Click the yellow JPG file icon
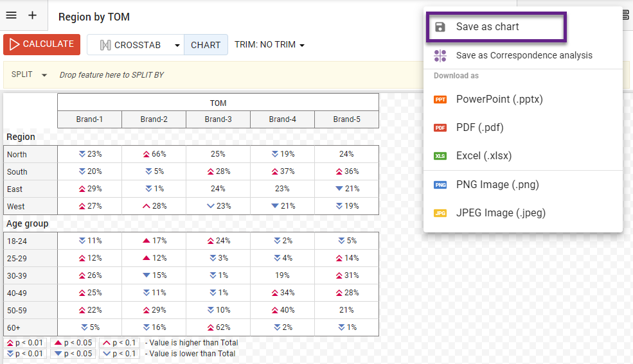This screenshot has width=633, height=364. tap(440, 213)
